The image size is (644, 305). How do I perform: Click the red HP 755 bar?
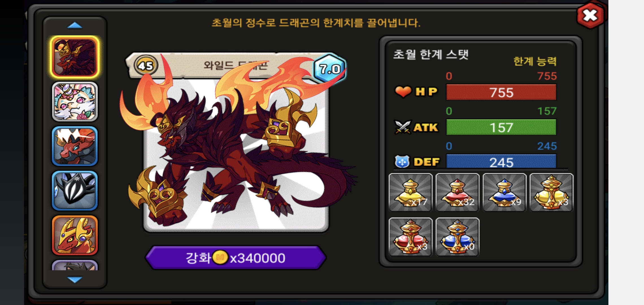click(x=501, y=92)
